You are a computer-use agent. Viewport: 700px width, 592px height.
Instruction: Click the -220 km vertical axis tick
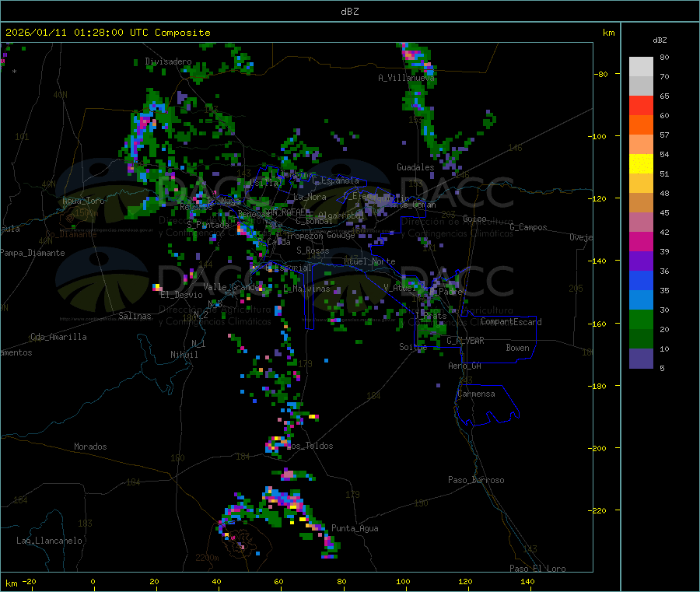(x=597, y=511)
